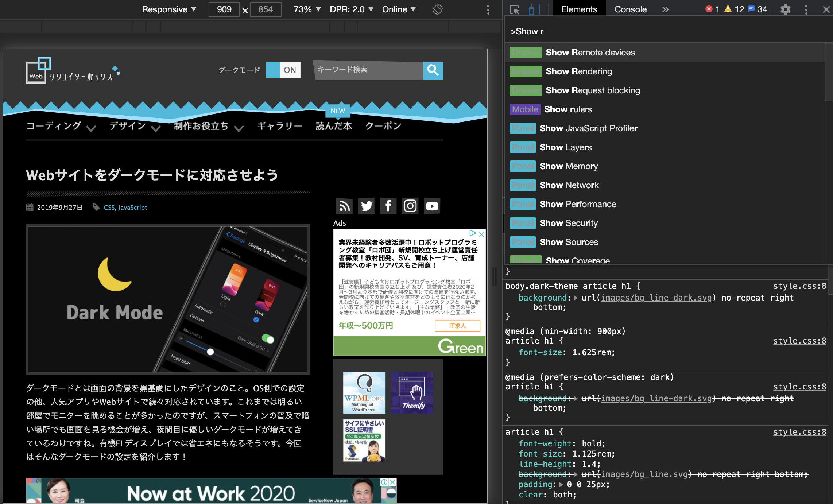Viewport: 833px width, 504px height.
Task: Open the Facebook page icon
Action: [x=388, y=206]
